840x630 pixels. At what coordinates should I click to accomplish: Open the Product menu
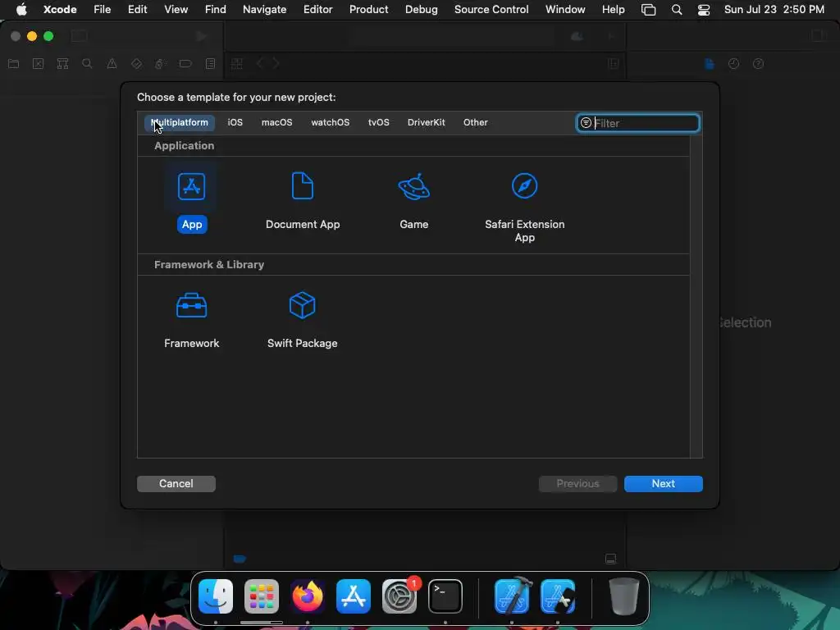[368, 9]
